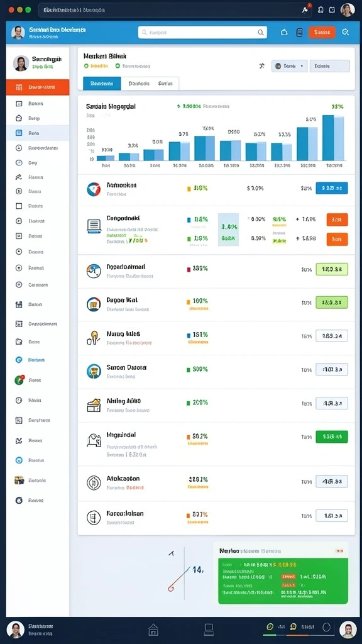Click the outlined circle icon in bottom bar
Image resolution: width=362 pixels, height=644 pixels.
[326, 627]
